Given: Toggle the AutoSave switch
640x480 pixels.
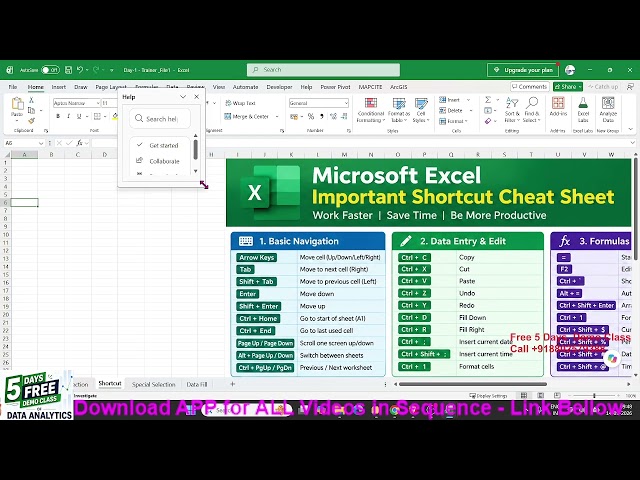Looking at the screenshot, I should [50, 70].
